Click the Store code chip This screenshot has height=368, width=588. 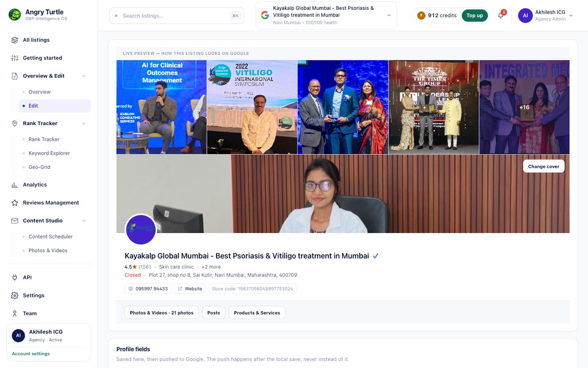(252, 289)
